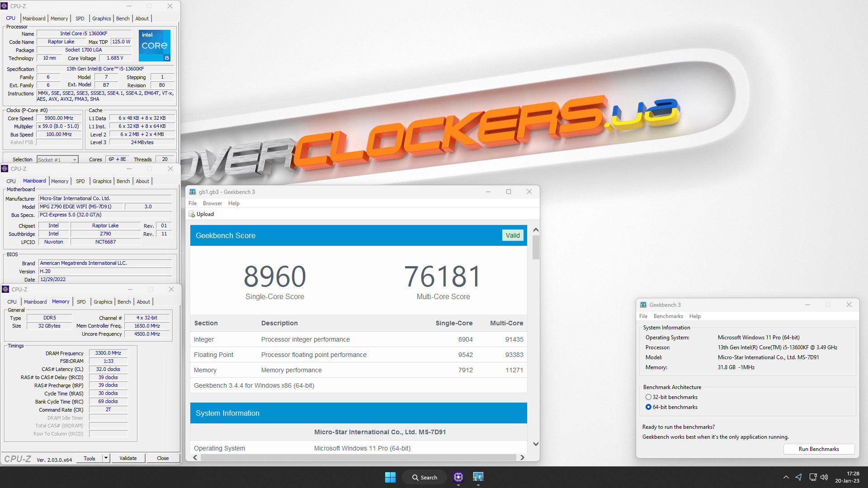This screenshot has width=868, height=488.
Task: Click the CPU-Z Memory window title icon
Action: [x=5, y=289]
